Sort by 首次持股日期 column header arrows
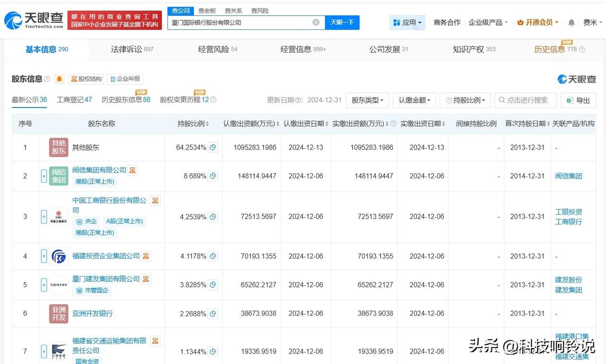Screen dimensions: 606x364 [549, 124]
